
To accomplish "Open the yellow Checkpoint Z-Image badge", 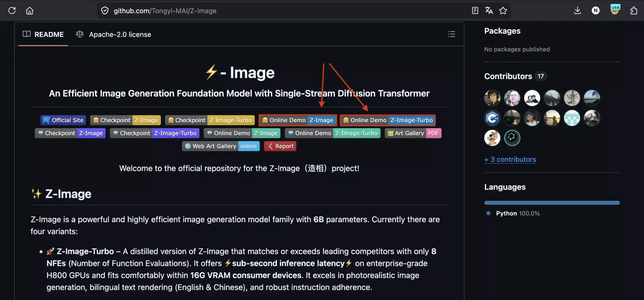I will coord(125,120).
